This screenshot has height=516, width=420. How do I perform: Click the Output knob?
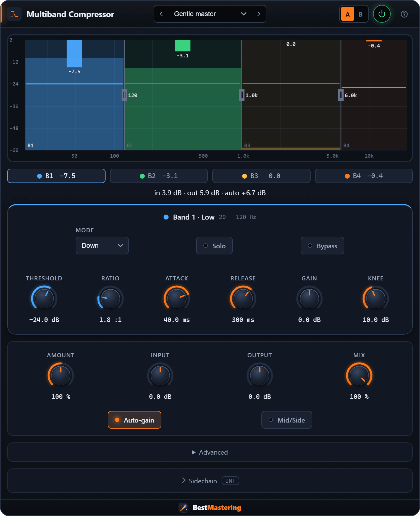(x=260, y=376)
